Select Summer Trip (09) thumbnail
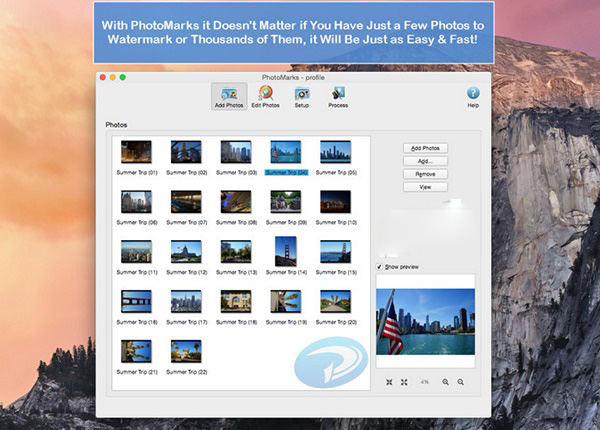This screenshot has width=600, height=430. 286,202
